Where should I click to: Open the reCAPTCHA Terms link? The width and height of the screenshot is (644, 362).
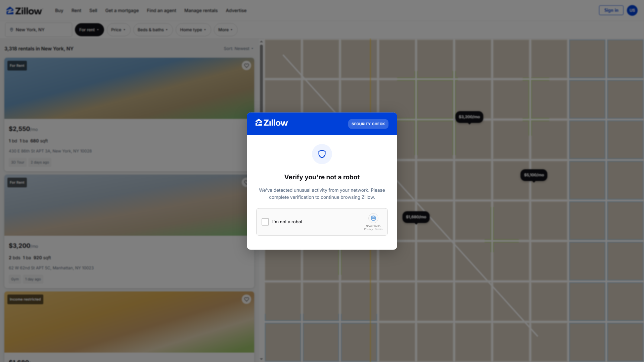379,229
